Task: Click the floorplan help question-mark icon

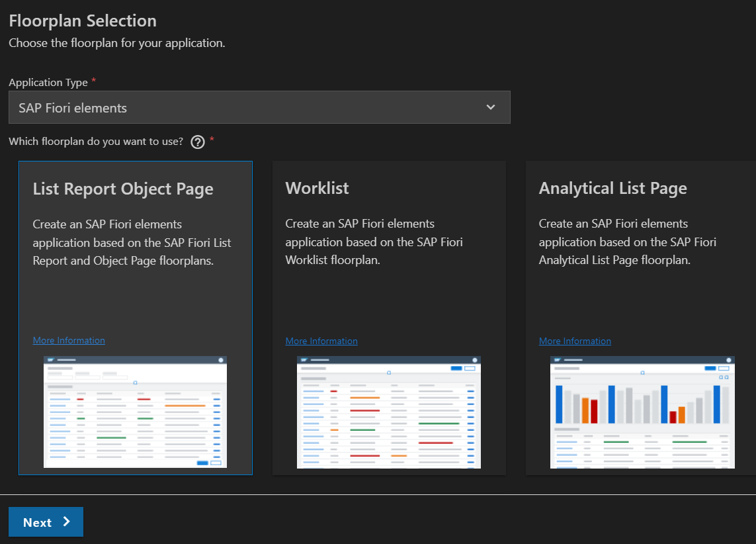Action: [x=198, y=142]
